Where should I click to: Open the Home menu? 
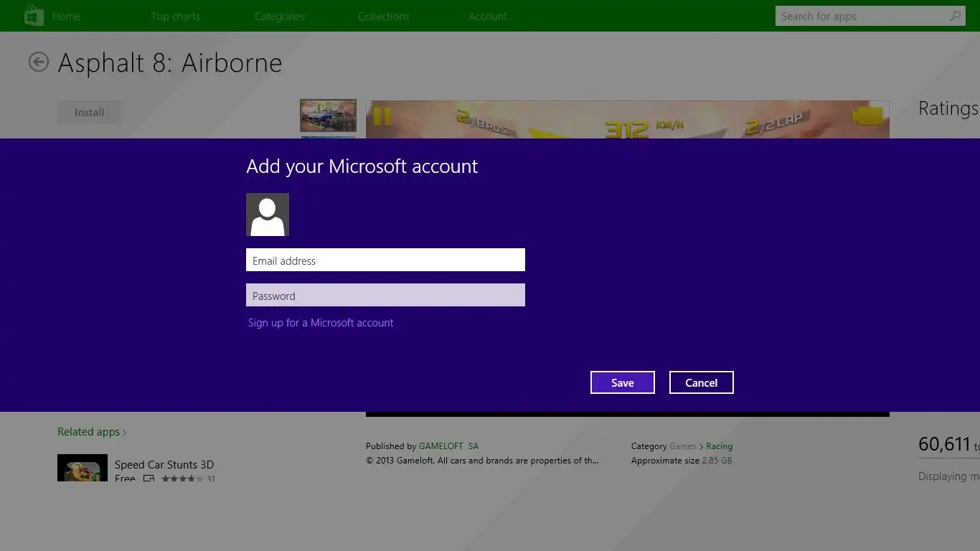point(66,16)
